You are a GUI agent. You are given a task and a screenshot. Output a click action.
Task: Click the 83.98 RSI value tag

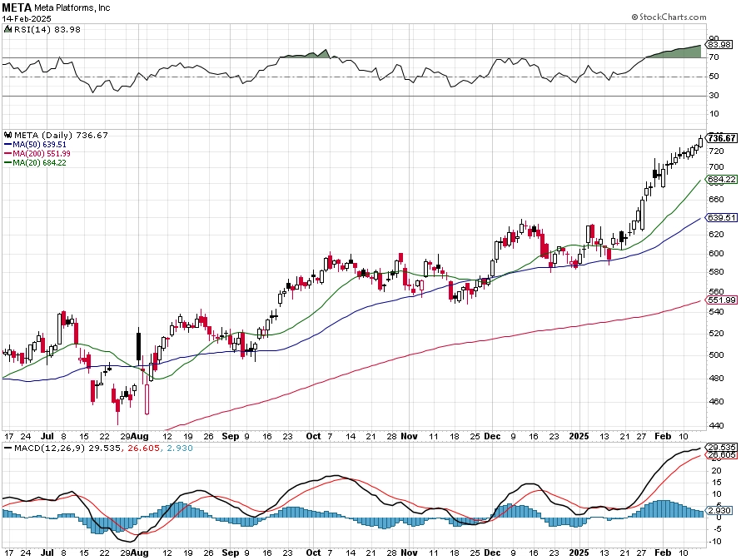[x=719, y=44]
